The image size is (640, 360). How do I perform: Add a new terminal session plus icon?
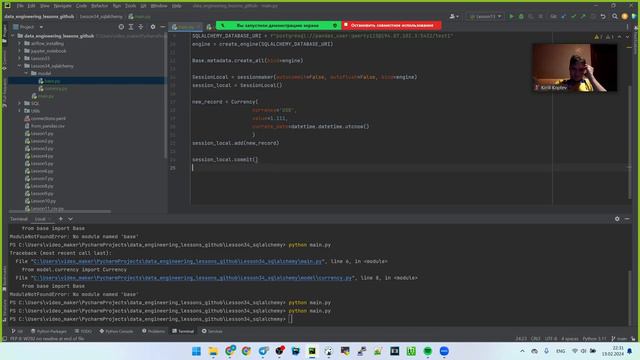61,219
